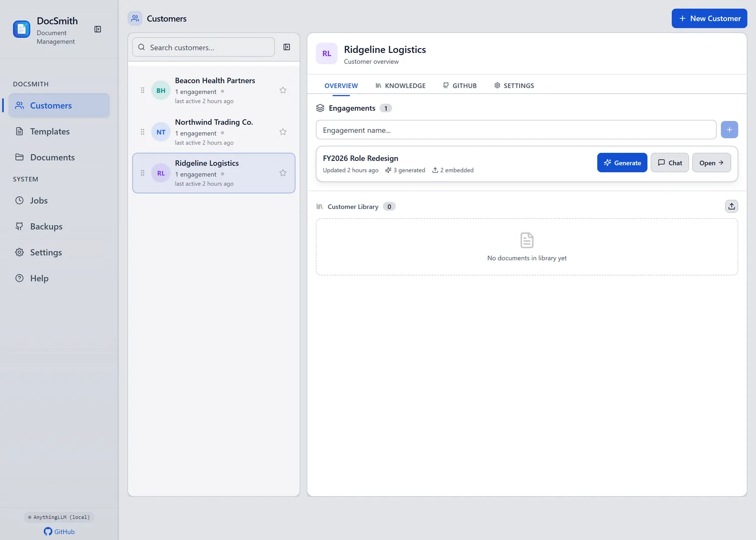Generate for FY2026 Role Redesign

pos(622,163)
